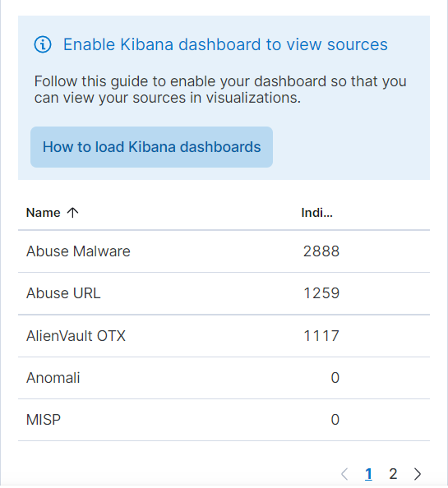The width and height of the screenshot is (448, 488).
Task: Select the Abuse Malware row
Action: [224, 251]
